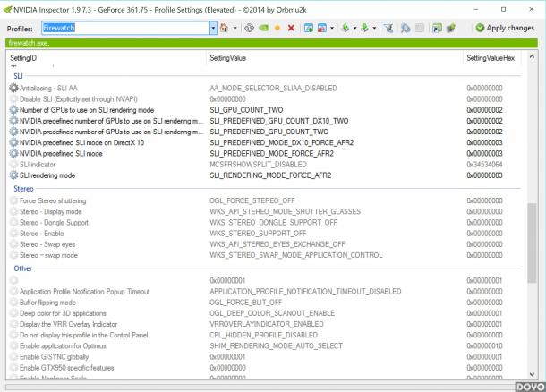The image size is (546, 392).
Task: Open the export profiles dropdown arrow
Action: [x=354, y=28]
